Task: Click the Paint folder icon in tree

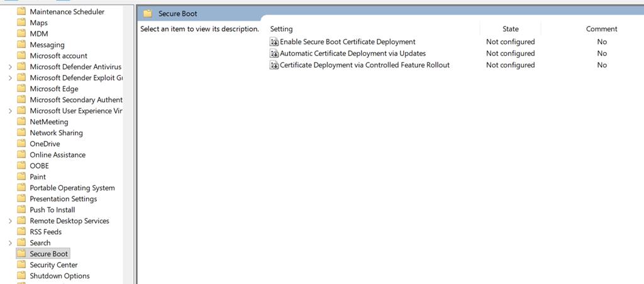Action: point(21,177)
